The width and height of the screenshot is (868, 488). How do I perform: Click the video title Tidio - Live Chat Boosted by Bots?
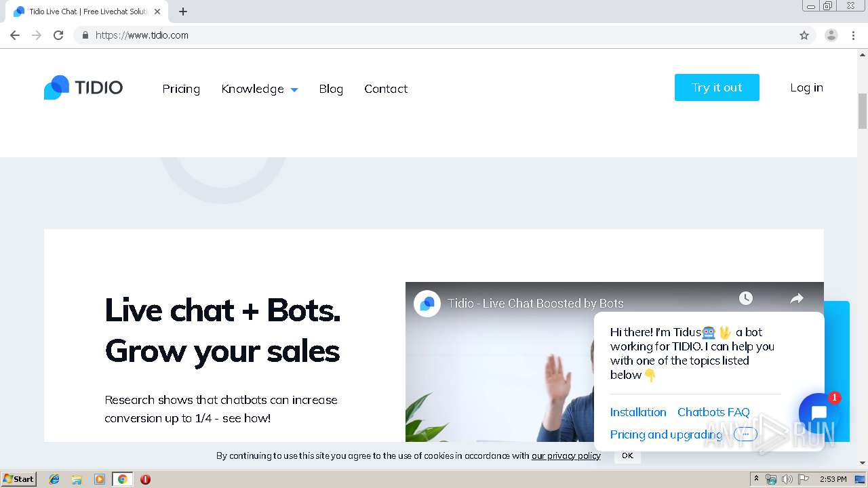[x=535, y=304]
